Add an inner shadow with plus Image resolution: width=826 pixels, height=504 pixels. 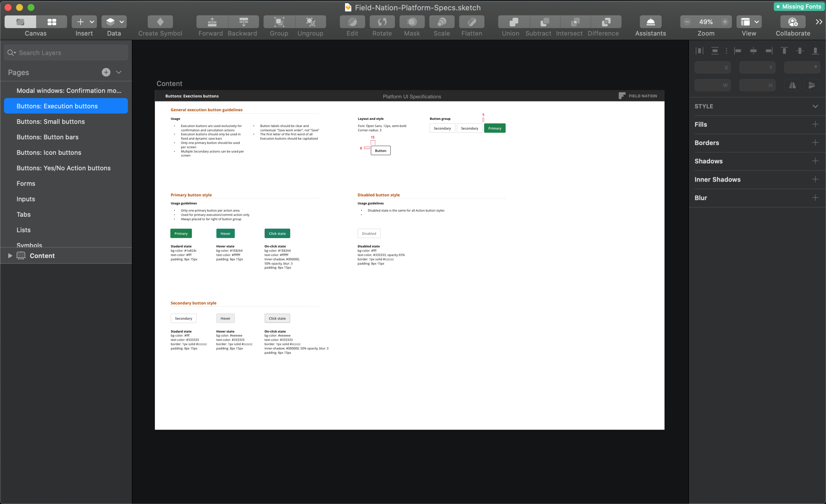point(815,179)
